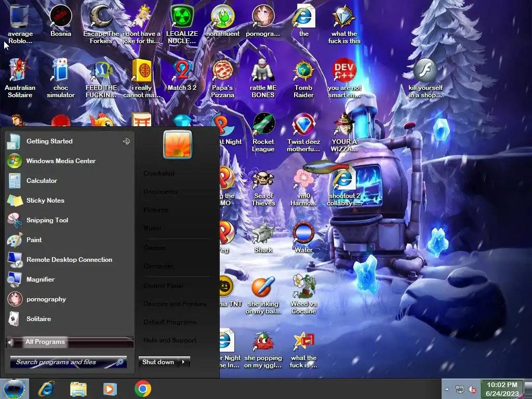Open Music from the Start menu
Screen dimensions: 532x399
[152, 228]
